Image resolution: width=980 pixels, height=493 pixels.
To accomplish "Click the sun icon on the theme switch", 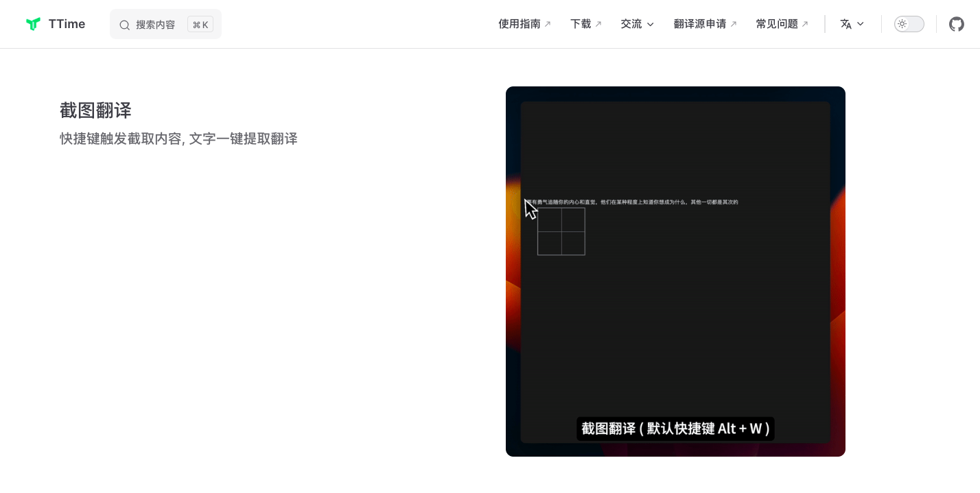I will pyautogui.click(x=902, y=23).
